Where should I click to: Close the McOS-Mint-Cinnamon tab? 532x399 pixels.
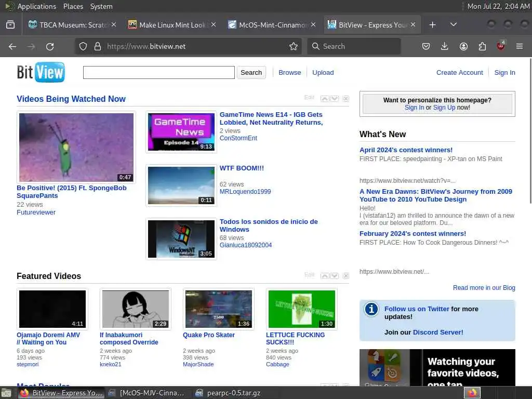click(x=313, y=25)
